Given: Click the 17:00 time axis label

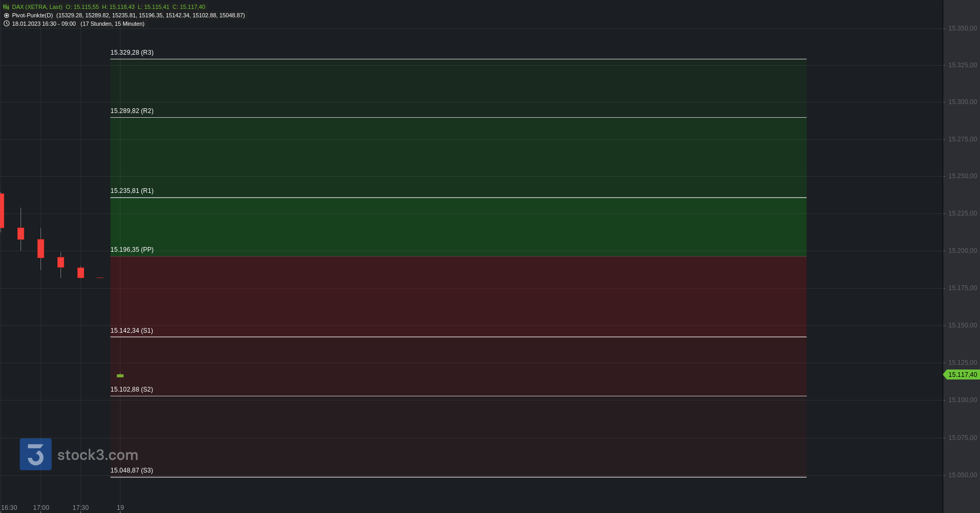Looking at the screenshot, I should (x=41, y=508).
